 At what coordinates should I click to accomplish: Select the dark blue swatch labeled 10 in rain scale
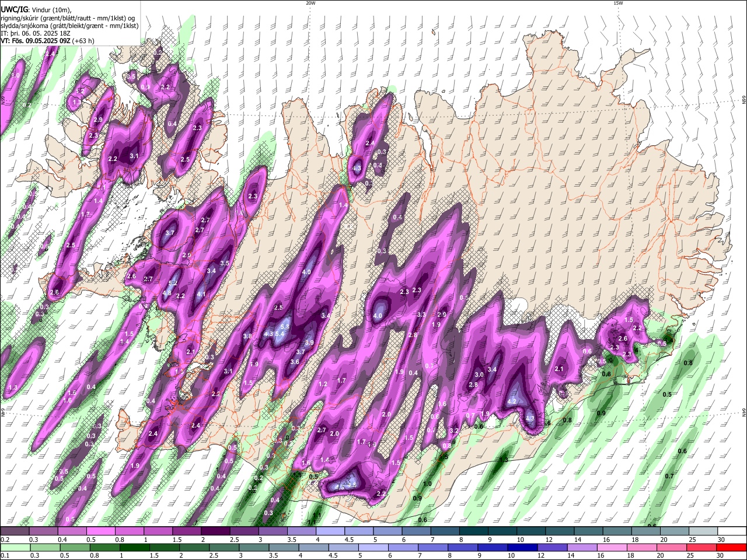coord(521,547)
